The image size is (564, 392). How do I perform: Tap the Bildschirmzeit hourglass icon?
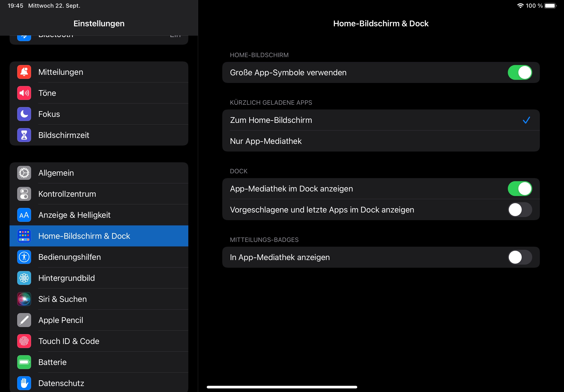coord(24,135)
